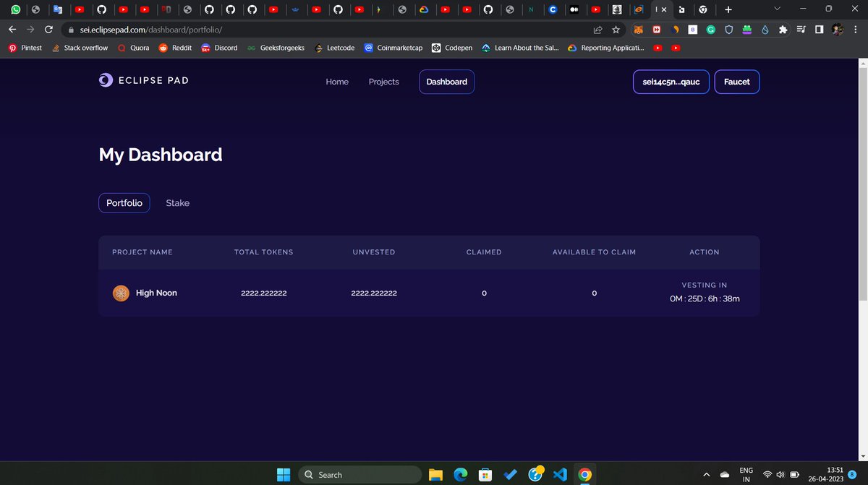Launch Microsoft Edge from taskbar
The width and height of the screenshot is (868, 485).
[x=461, y=474]
